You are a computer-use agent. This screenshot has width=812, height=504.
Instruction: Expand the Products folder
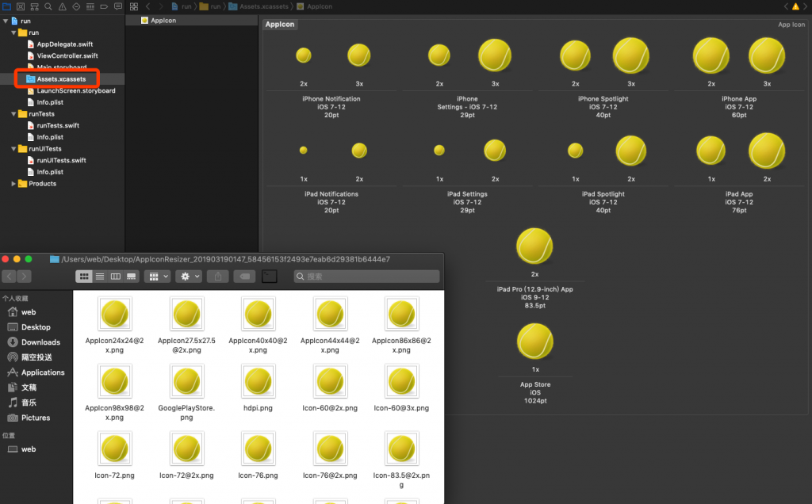point(13,184)
